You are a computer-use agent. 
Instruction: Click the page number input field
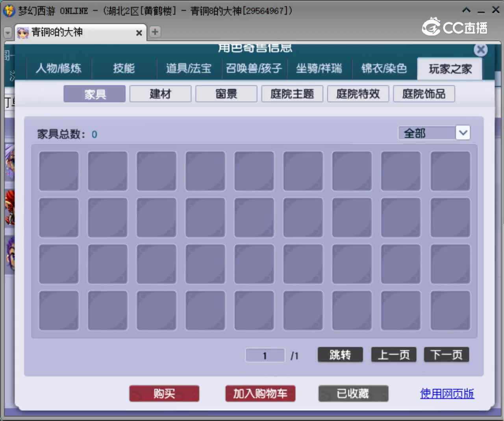(x=265, y=355)
